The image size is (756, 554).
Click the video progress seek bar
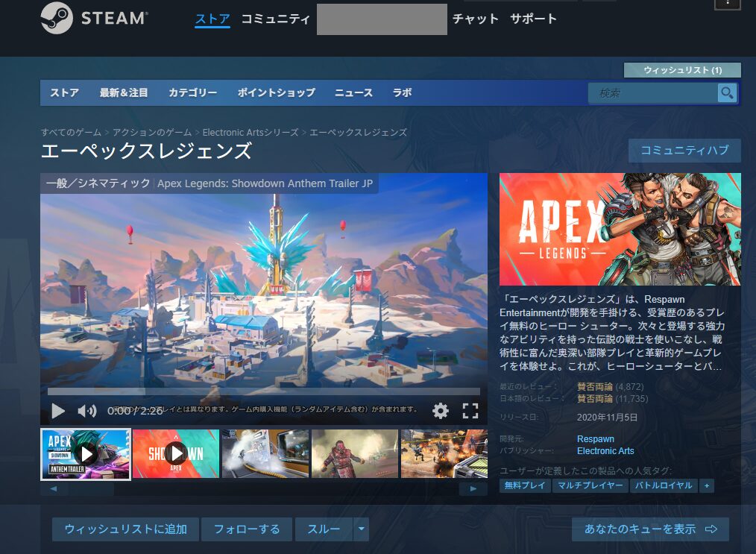pos(263,391)
